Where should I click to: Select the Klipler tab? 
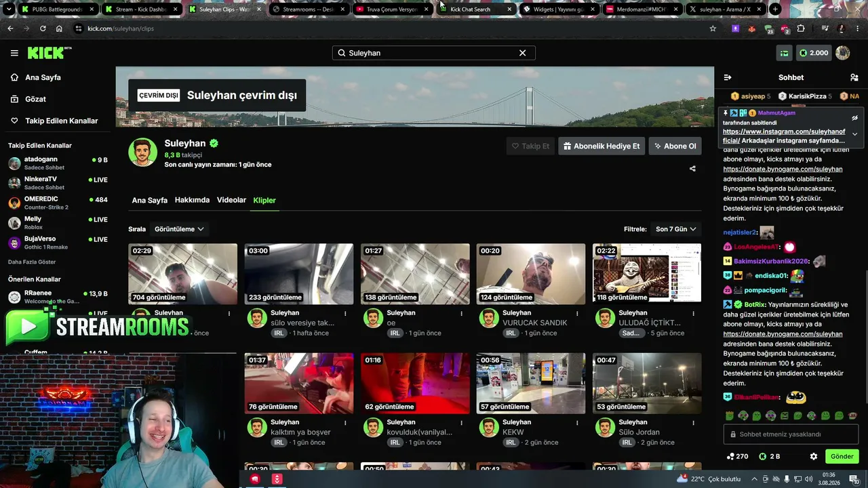pos(264,200)
